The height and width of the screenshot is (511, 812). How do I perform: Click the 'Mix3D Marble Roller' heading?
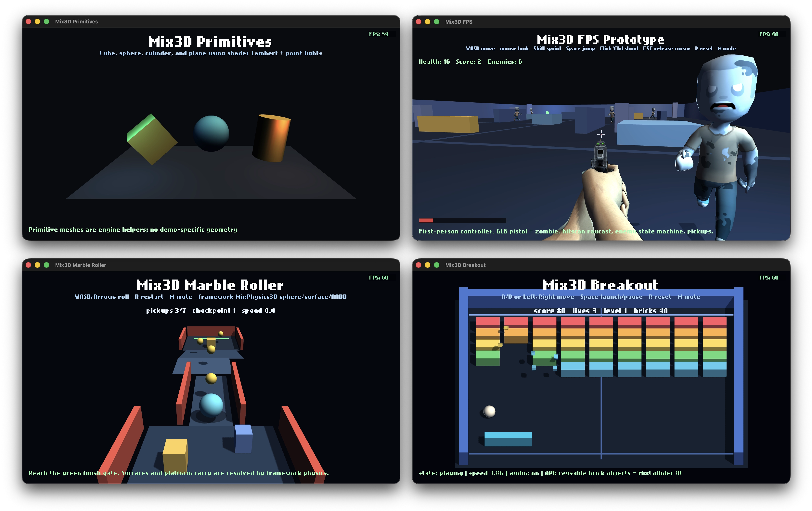coord(210,285)
